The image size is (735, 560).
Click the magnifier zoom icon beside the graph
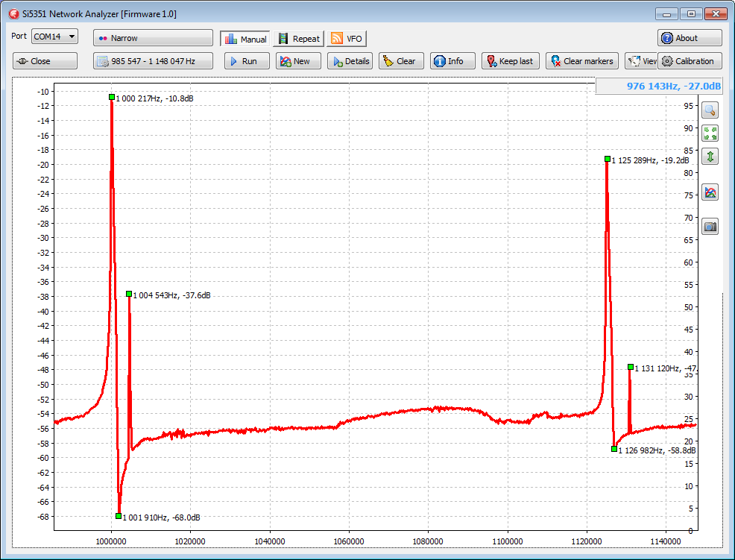(710, 110)
